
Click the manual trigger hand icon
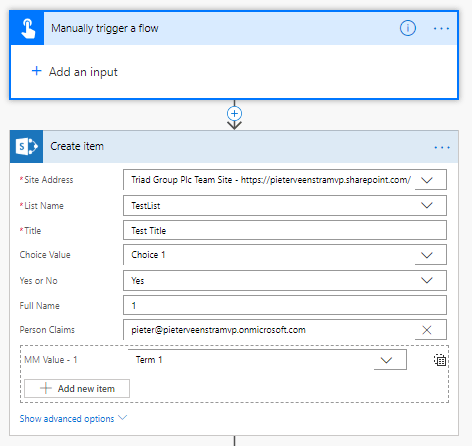[x=27, y=28]
